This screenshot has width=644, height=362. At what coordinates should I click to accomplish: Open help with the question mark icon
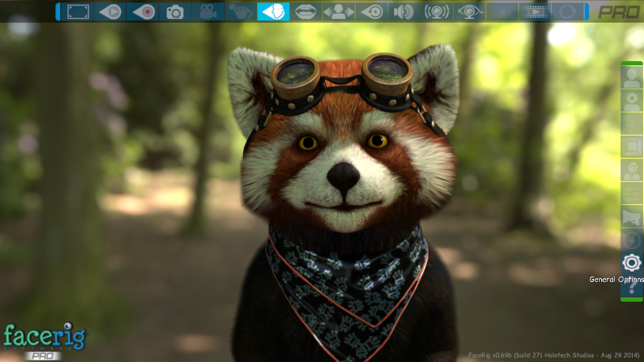631,288
